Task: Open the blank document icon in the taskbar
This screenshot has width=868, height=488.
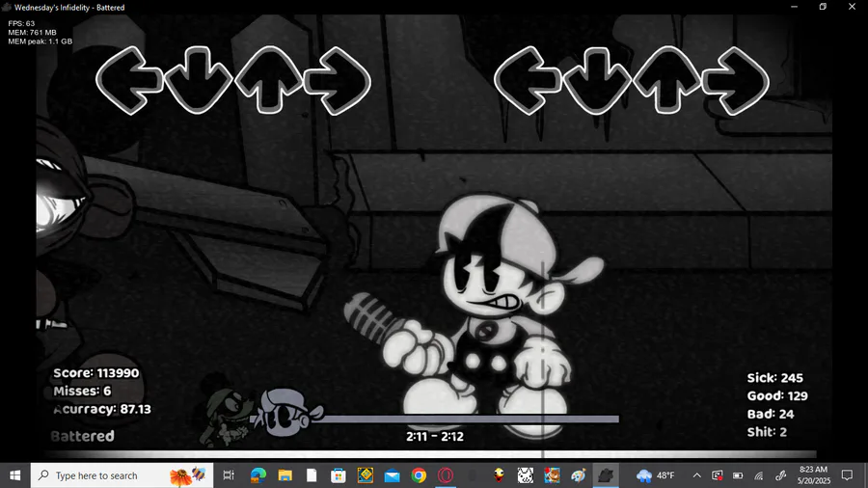Action: pyautogui.click(x=312, y=475)
